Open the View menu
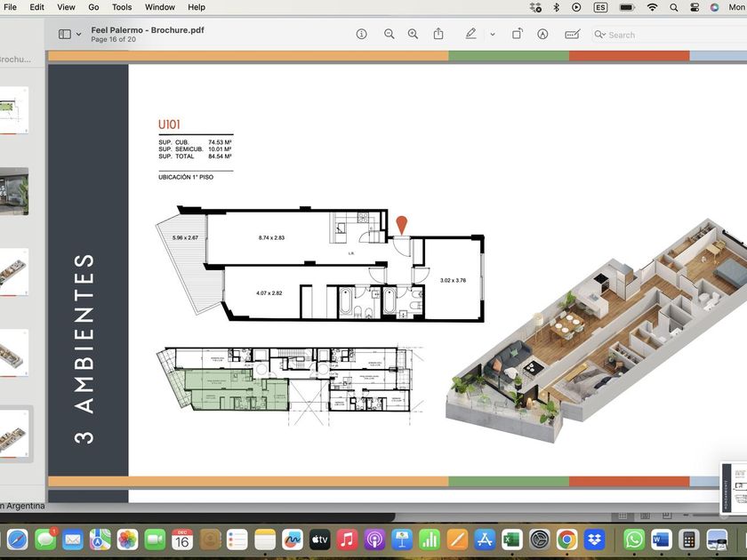The image size is (747, 560). click(x=66, y=7)
